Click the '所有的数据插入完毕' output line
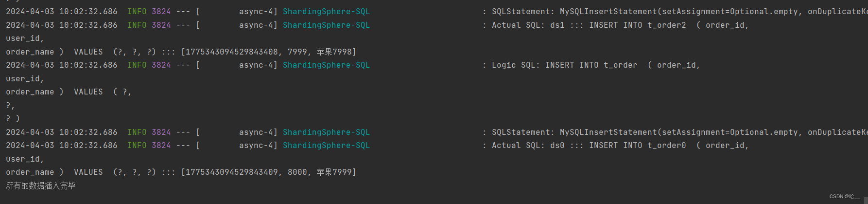This screenshot has height=204, width=868. tap(41, 185)
